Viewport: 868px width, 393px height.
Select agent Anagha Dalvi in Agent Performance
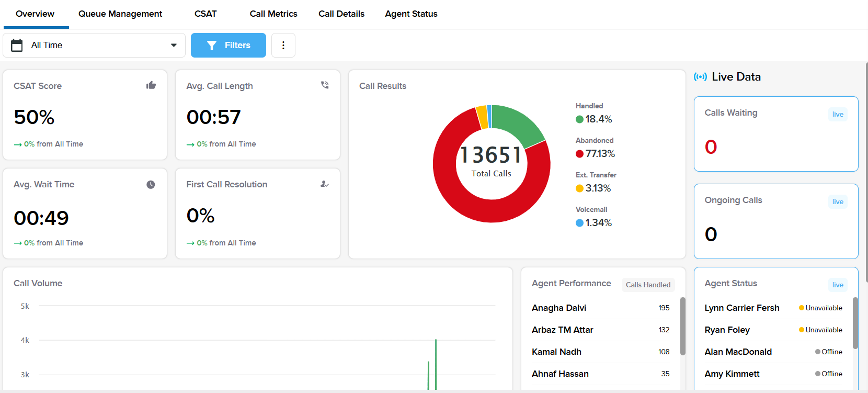pyautogui.click(x=559, y=308)
